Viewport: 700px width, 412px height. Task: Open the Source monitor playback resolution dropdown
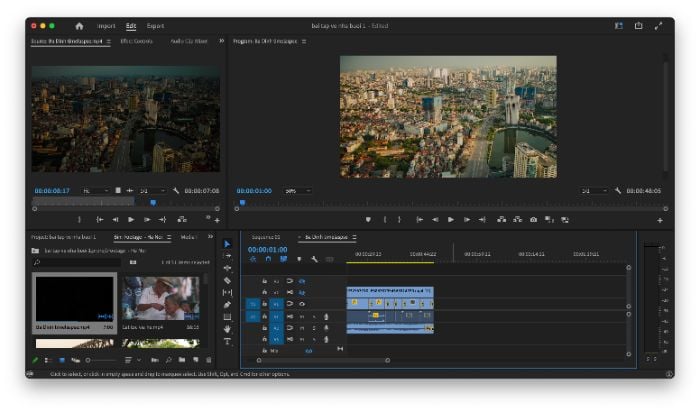[x=153, y=191]
